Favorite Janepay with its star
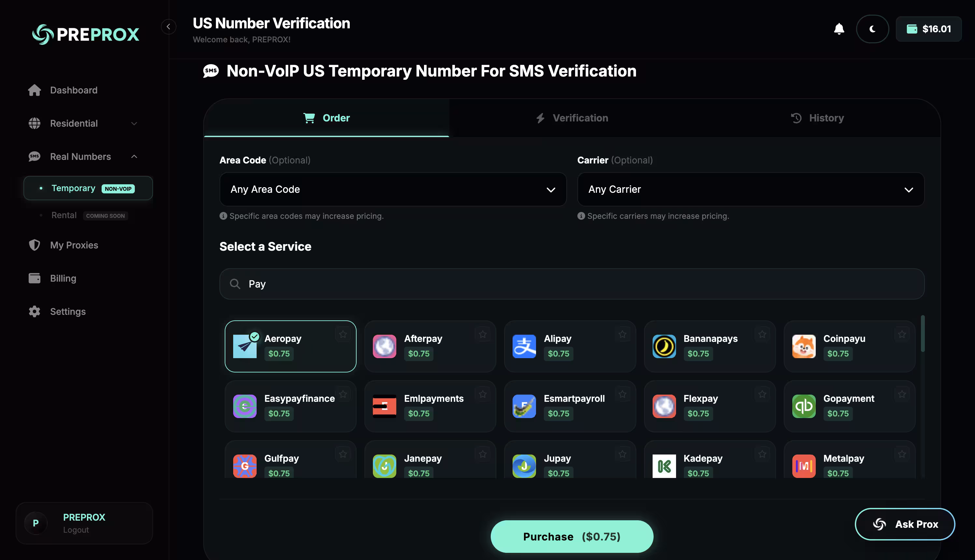This screenshot has height=560, width=975. [482, 454]
